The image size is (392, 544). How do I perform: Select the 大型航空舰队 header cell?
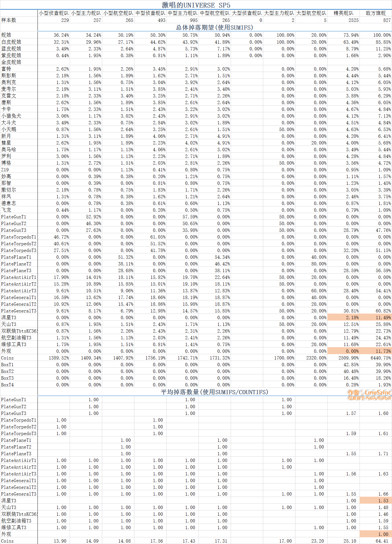tap(311, 13)
